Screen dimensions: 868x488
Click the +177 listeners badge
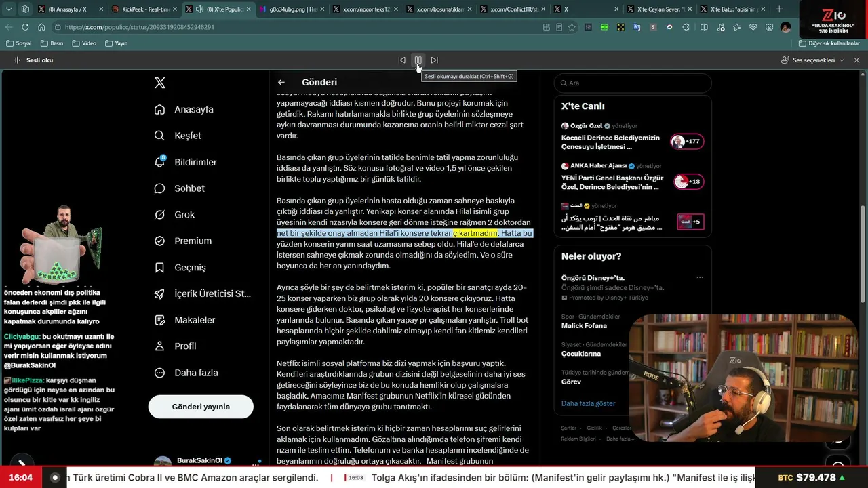click(x=687, y=142)
